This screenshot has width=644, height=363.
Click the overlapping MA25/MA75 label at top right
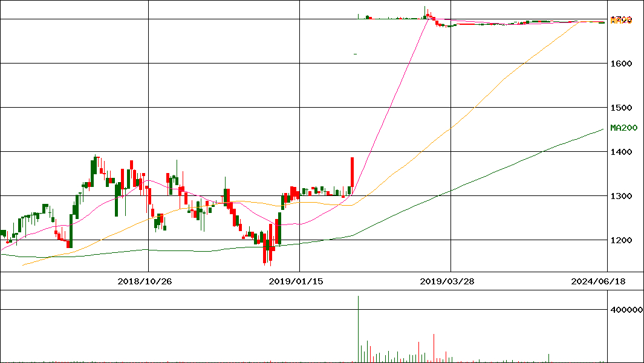(621, 20)
